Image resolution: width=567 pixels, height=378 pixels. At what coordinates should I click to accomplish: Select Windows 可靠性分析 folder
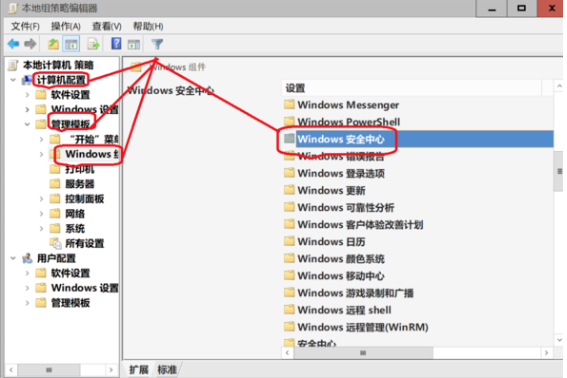pyautogui.click(x=346, y=207)
